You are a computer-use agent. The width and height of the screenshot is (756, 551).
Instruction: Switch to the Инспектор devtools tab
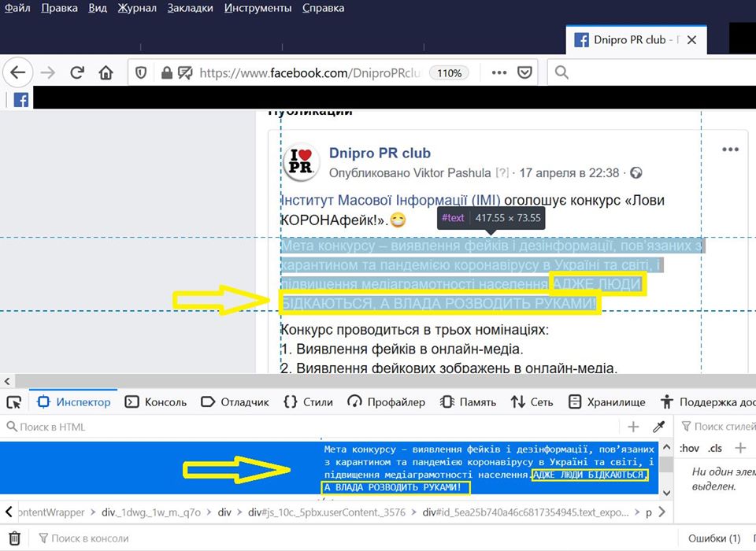coord(74,402)
